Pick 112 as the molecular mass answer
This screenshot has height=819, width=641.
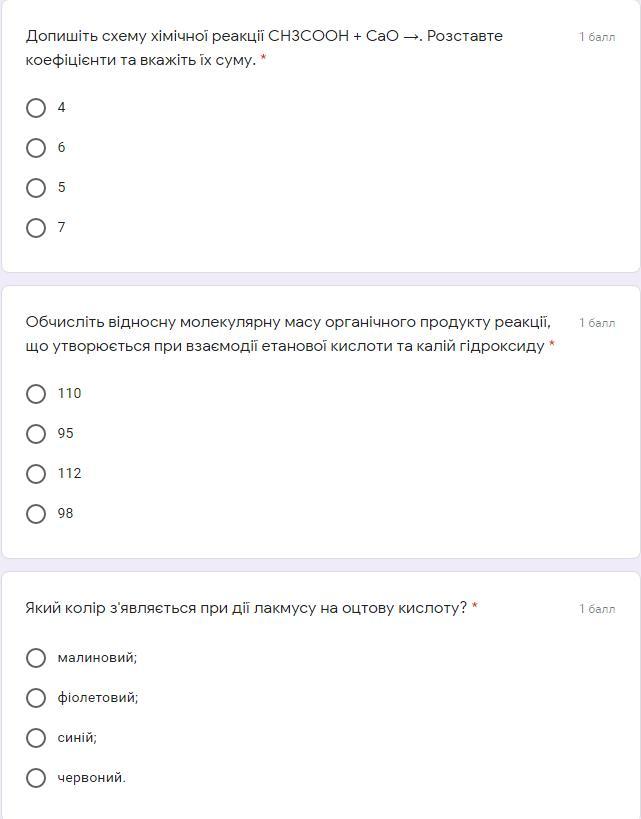click(x=36, y=474)
